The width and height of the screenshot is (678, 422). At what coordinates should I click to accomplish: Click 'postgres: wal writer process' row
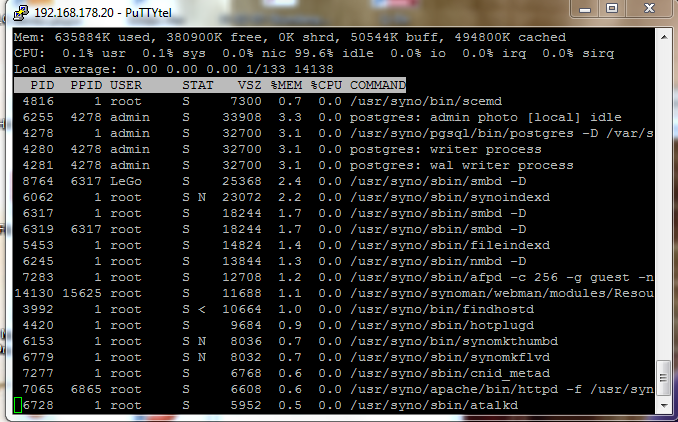[x=461, y=165]
